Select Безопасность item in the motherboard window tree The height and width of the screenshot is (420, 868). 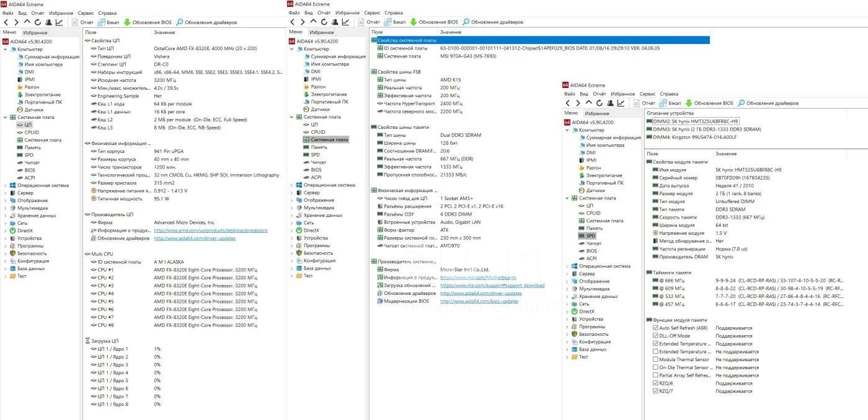(318, 253)
